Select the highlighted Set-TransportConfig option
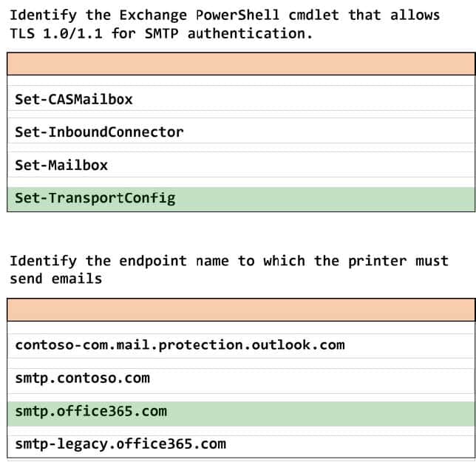This screenshot has width=476, height=462. [x=241, y=199]
